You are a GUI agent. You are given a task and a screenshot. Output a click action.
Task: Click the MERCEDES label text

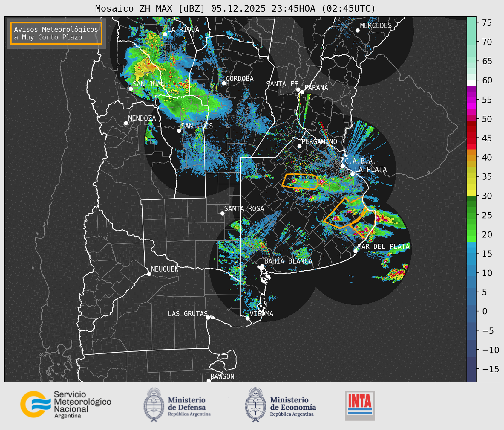(x=376, y=25)
